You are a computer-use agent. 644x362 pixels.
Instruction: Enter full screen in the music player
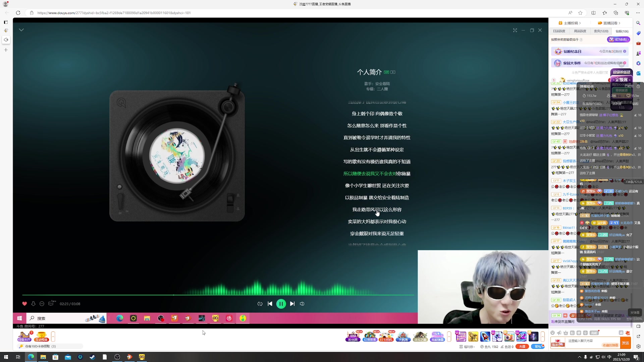[515, 30]
